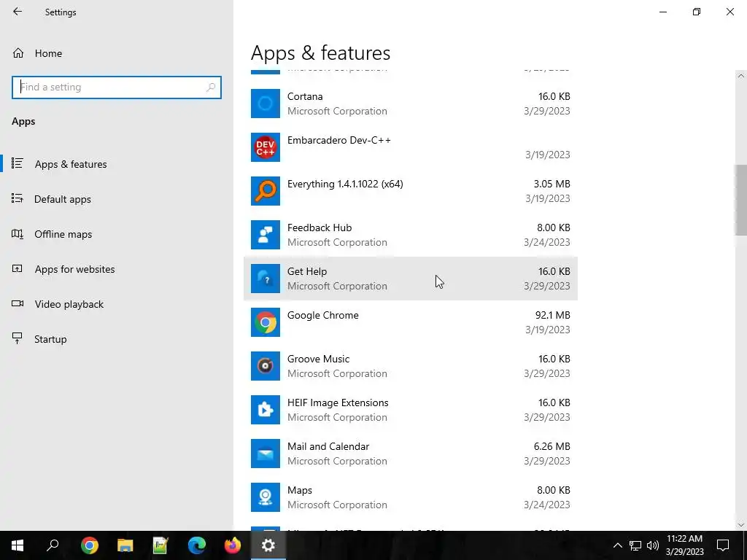
Task: Click the Home house icon in sidebar
Action: [x=18, y=52]
